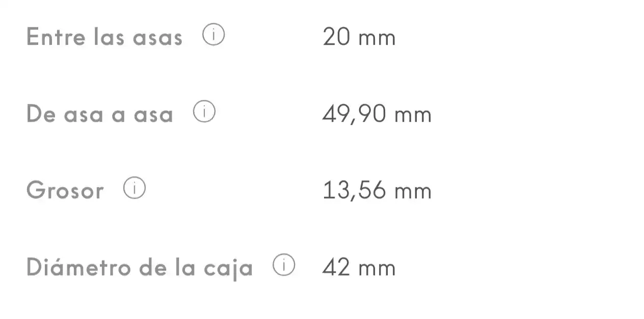
Task: Open case diameter explanation circled i icon
Action: (284, 265)
